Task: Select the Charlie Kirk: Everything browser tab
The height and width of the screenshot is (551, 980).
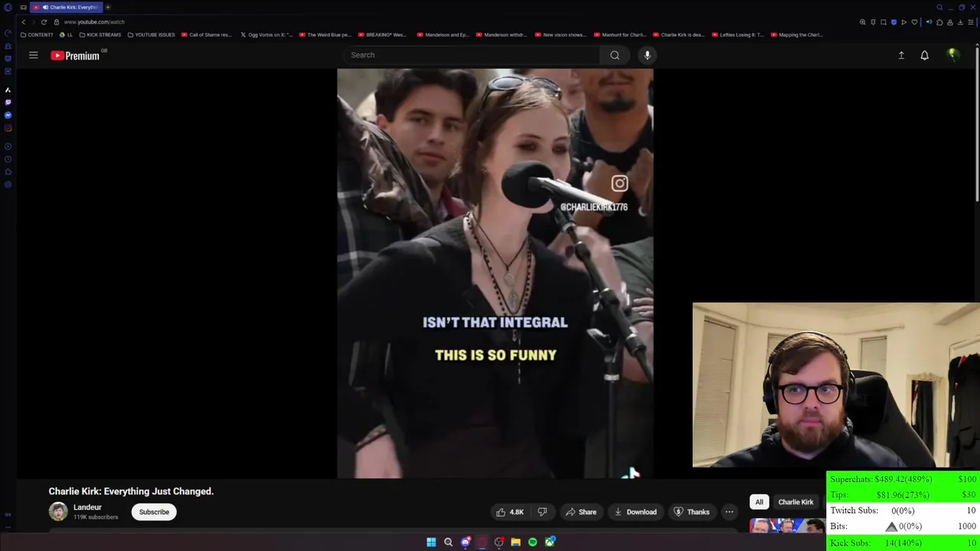Action: pos(67,7)
